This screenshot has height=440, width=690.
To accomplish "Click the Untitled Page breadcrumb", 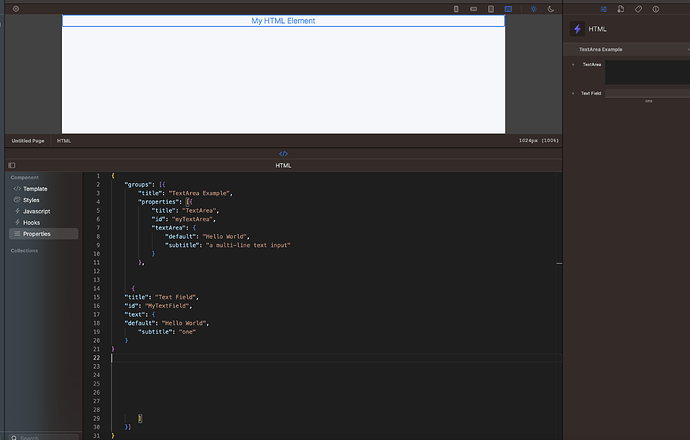I will coord(28,141).
